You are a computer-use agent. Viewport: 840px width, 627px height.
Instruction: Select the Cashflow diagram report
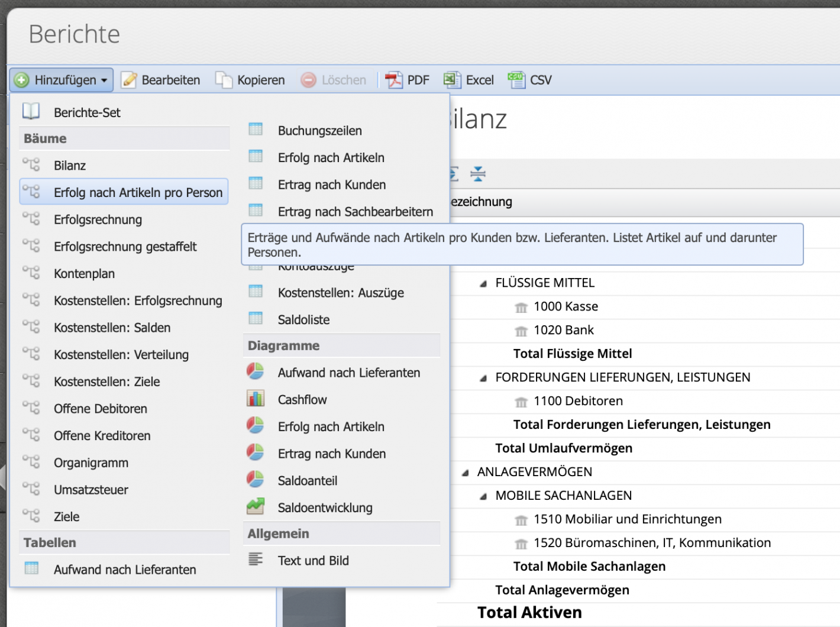click(302, 399)
